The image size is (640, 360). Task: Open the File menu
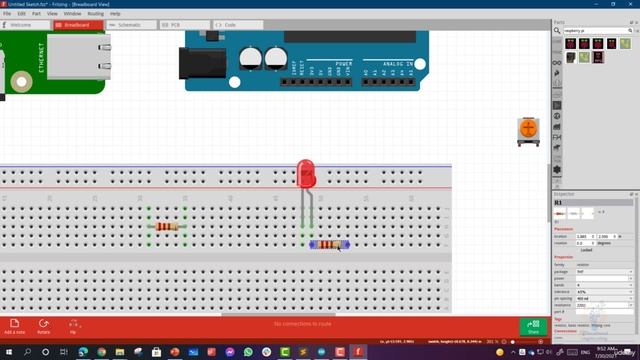(x=7, y=13)
